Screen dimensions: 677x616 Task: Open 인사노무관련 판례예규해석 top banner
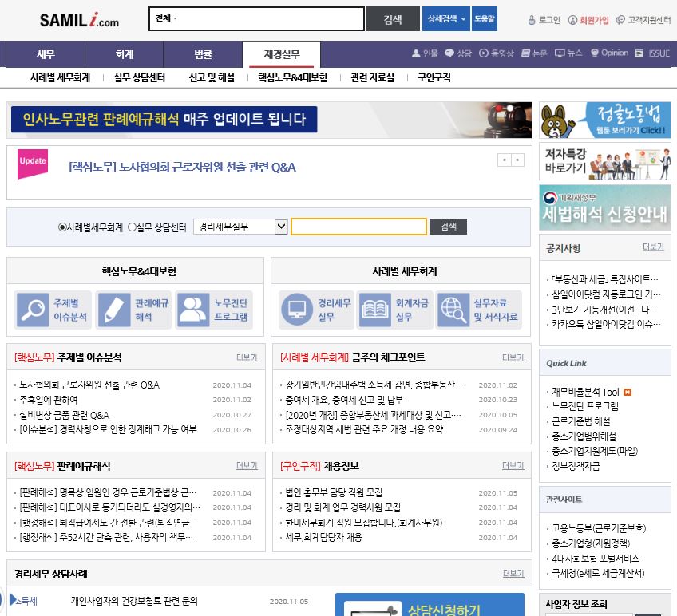coord(269,120)
